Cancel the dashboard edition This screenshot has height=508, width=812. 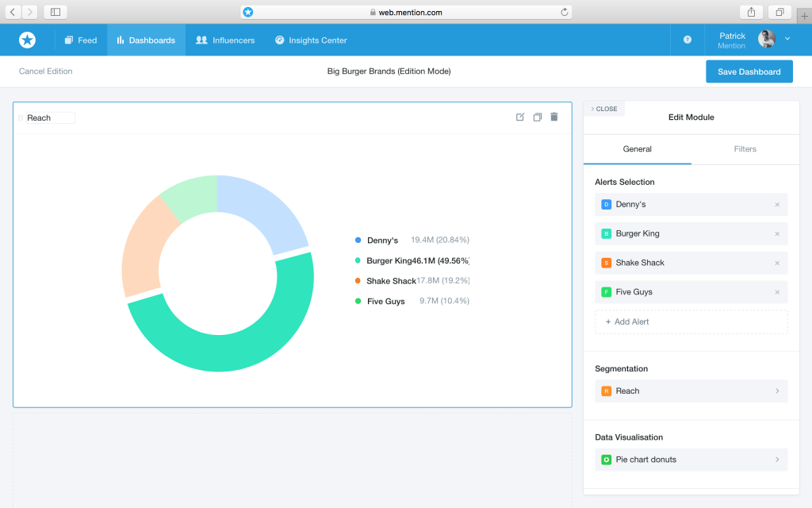[45, 71]
